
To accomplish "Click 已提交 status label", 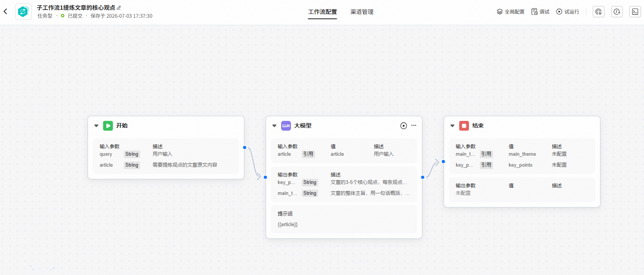I will point(75,16).
